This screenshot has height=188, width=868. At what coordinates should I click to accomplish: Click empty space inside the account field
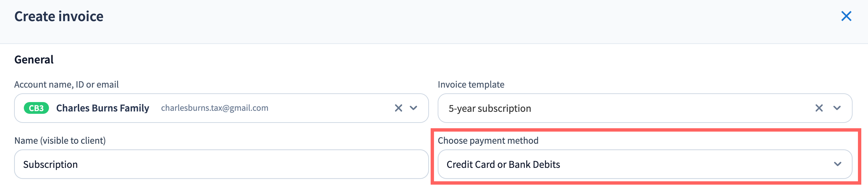(x=330, y=108)
